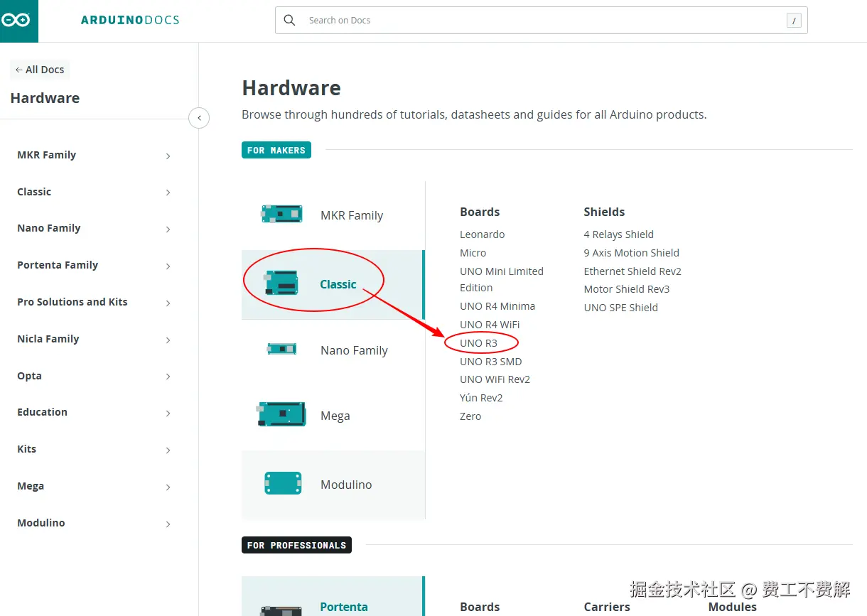The image size is (867, 616).
Task: Open the Motor Shield Rev3 link
Action: [626, 289]
